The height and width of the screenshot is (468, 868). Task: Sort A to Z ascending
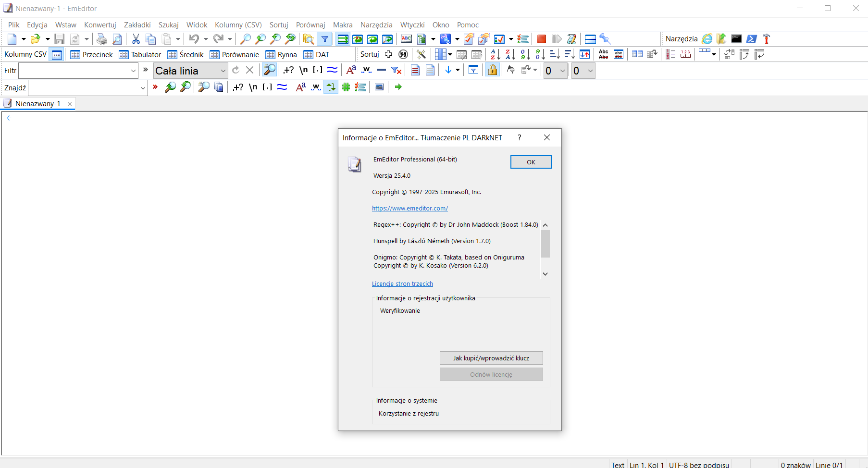coord(496,54)
